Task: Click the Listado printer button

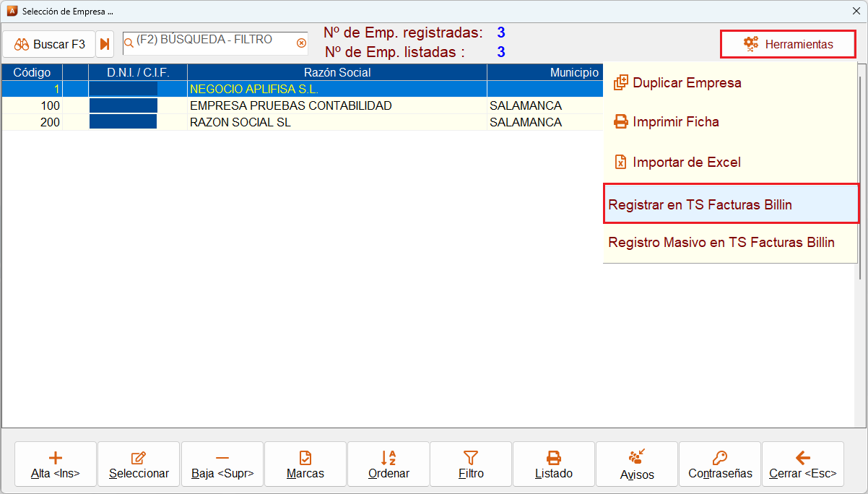Action: tap(554, 465)
